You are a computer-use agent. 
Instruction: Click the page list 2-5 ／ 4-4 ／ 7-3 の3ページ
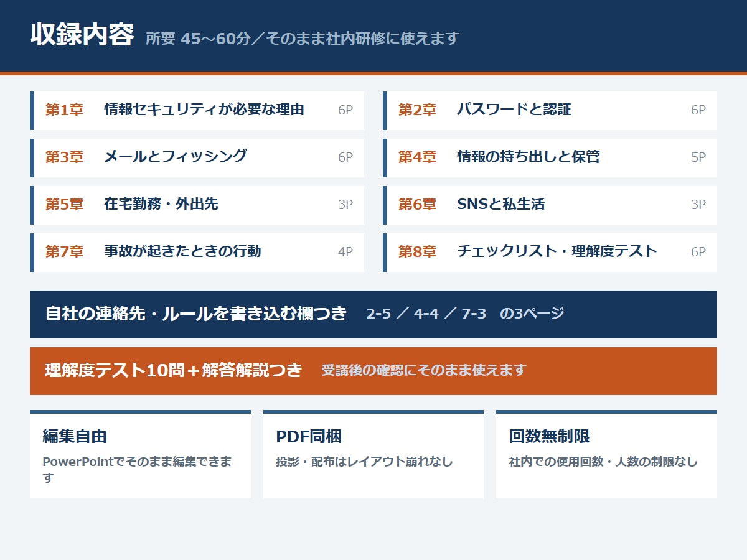pos(465,314)
